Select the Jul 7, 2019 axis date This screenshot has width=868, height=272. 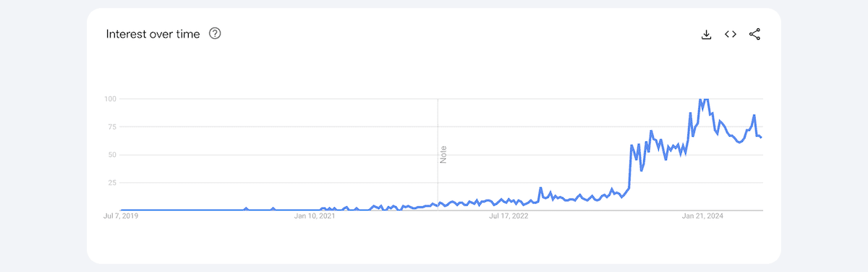(x=122, y=216)
